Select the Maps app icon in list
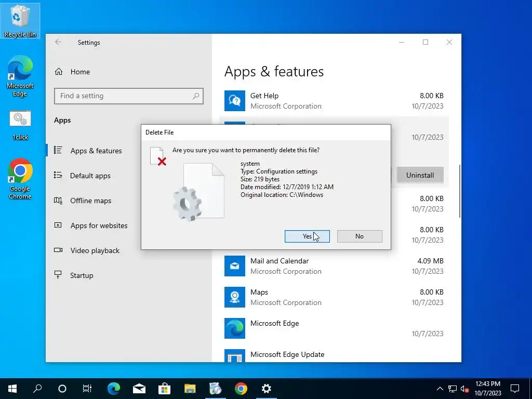The width and height of the screenshot is (532, 399). 235,297
